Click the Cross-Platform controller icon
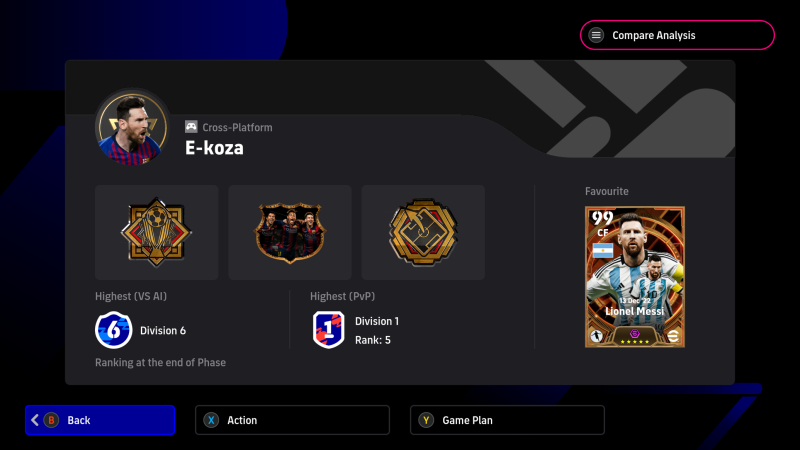Screen dimensions: 800x450 pos(191,127)
